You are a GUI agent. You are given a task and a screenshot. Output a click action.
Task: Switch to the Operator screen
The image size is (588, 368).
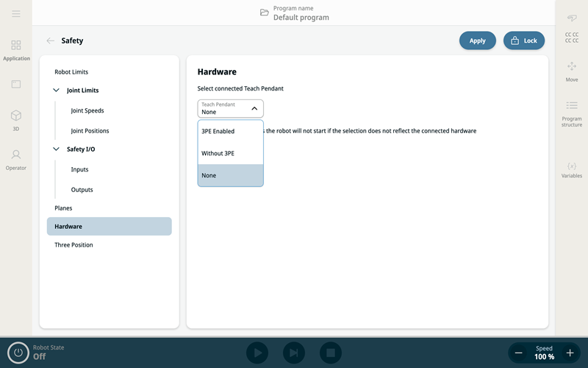pos(16,158)
